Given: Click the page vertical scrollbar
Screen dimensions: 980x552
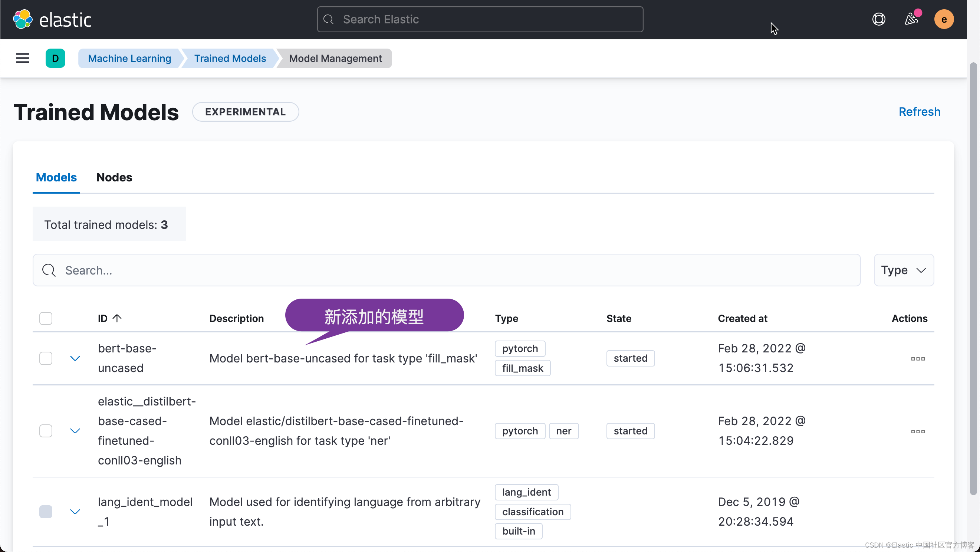Looking at the screenshot, I should [x=973, y=278].
